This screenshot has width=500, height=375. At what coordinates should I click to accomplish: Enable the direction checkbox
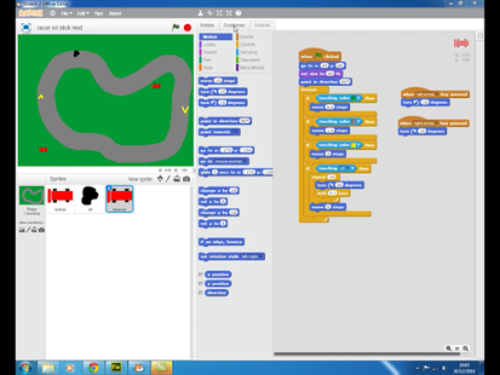coord(200,293)
